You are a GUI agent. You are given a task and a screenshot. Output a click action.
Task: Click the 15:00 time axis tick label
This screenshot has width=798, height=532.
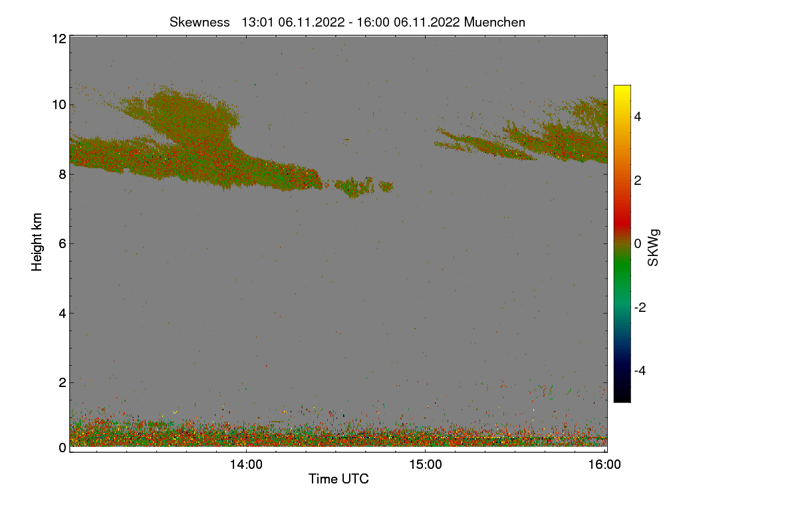coord(426,465)
